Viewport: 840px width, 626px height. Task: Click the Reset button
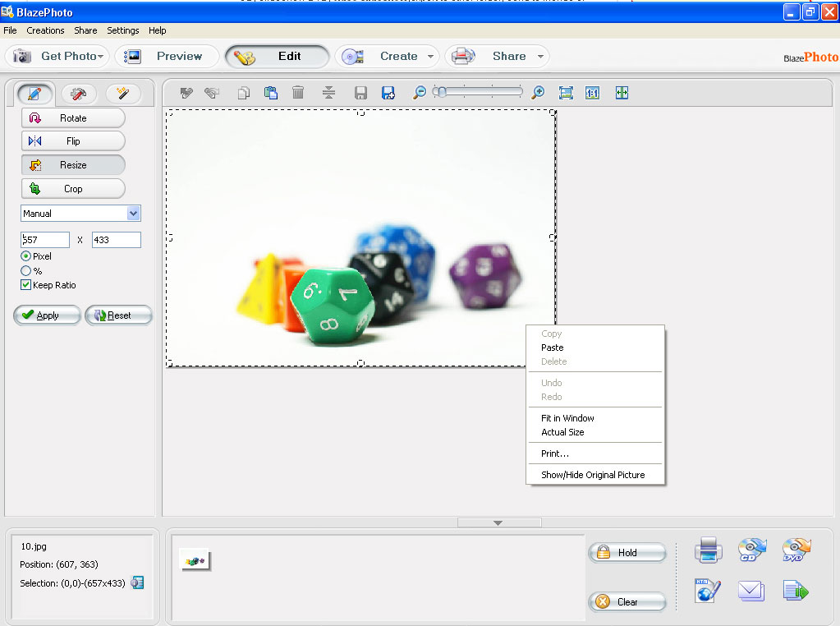pyautogui.click(x=118, y=315)
